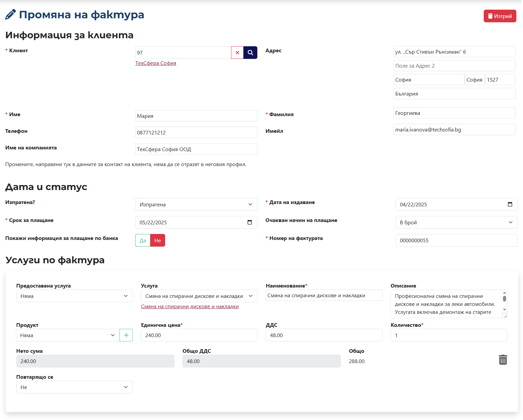Edit the Фамилия field Георгиева

[x=454, y=113]
